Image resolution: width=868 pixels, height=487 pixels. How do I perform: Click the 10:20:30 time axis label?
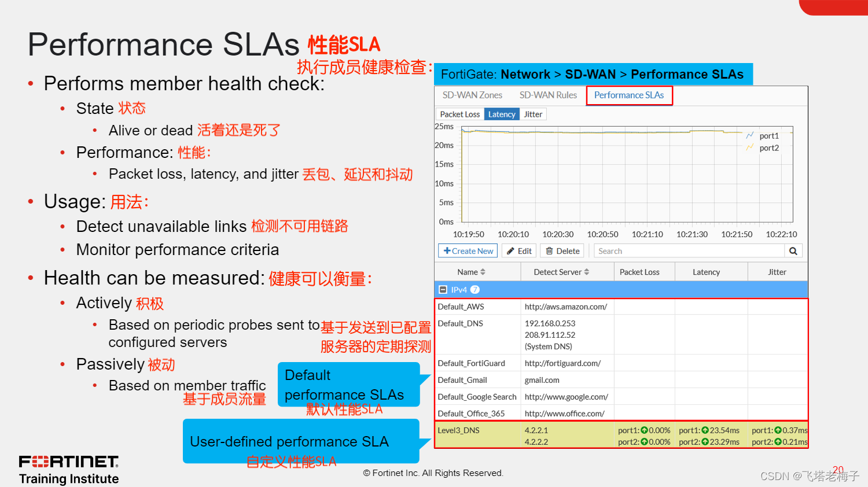558,234
